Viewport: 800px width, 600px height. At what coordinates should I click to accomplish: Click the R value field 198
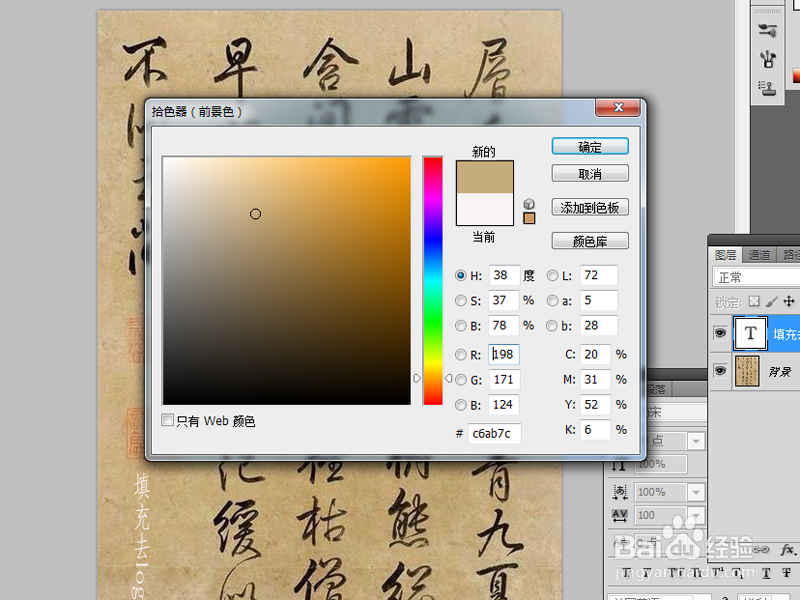(504, 355)
